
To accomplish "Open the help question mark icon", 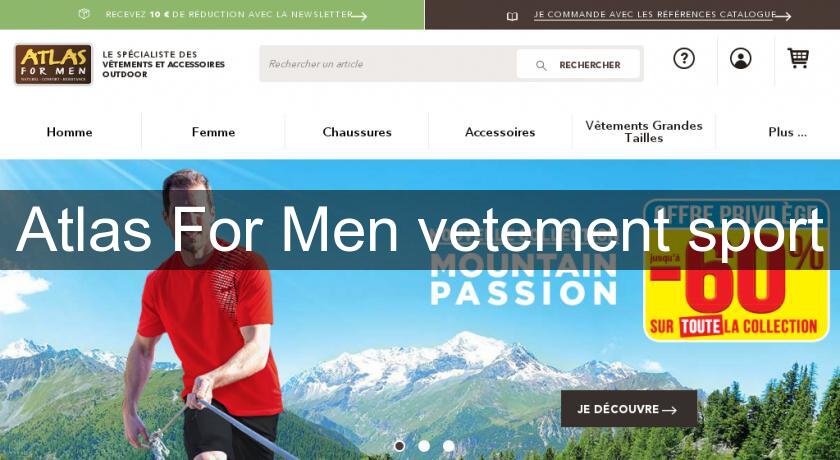I will click(x=684, y=58).
